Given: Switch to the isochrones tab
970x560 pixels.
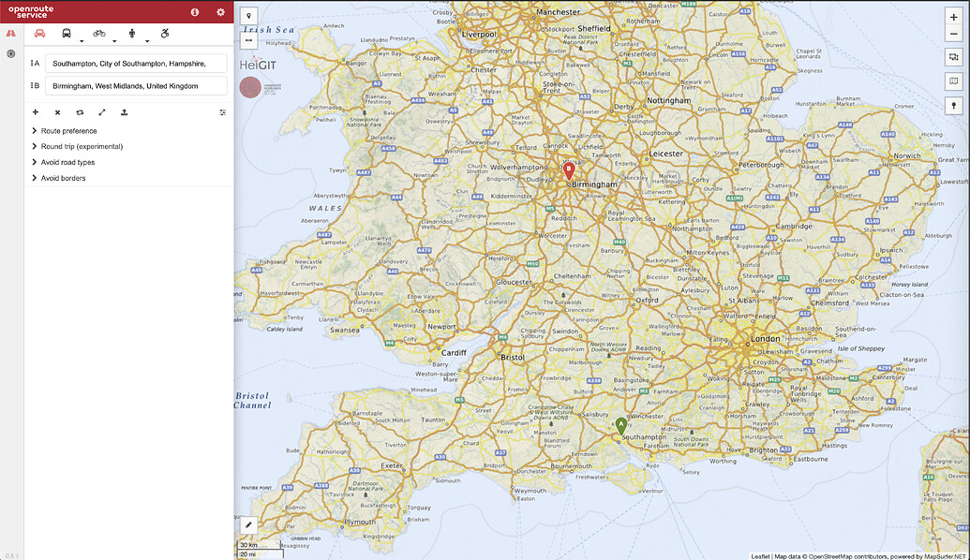Looking at the screenshot, I should click(10, 52).
